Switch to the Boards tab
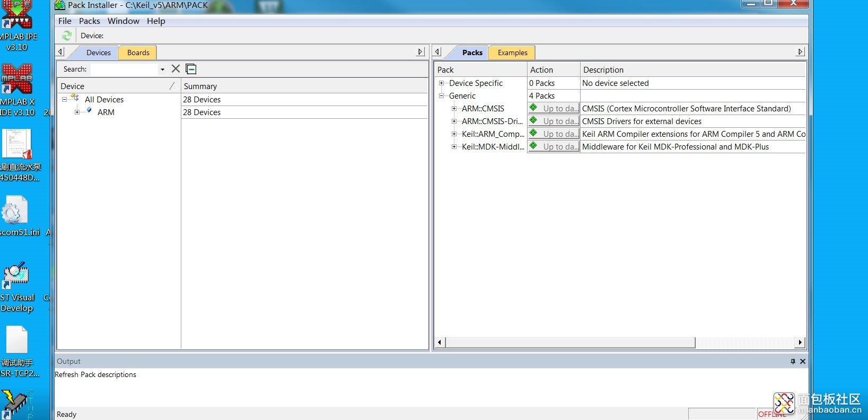This screenshot has height=420, width=868. click(138, 52)
